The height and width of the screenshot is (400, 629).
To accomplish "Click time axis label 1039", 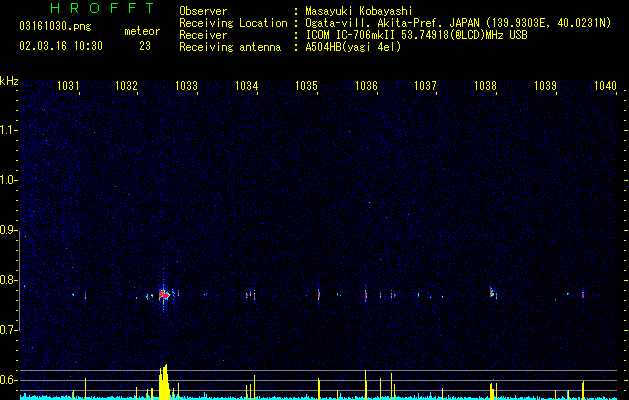I will pos(545,86).
